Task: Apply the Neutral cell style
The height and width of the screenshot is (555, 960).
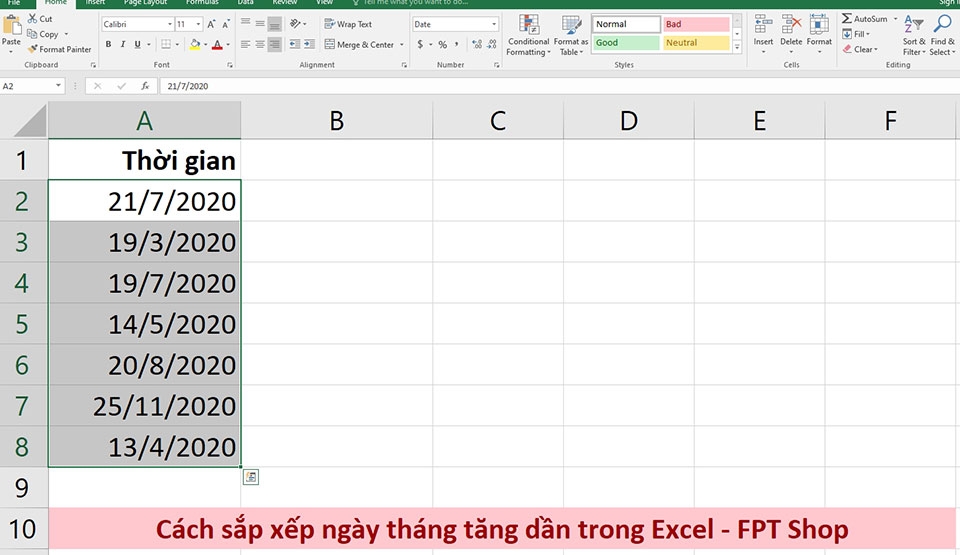Action: click(697, 43)
